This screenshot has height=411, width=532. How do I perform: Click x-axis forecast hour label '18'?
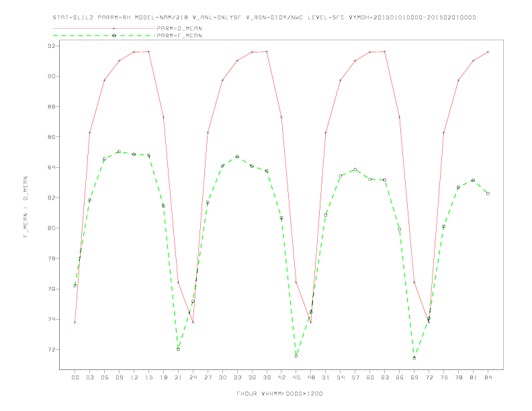163,377
